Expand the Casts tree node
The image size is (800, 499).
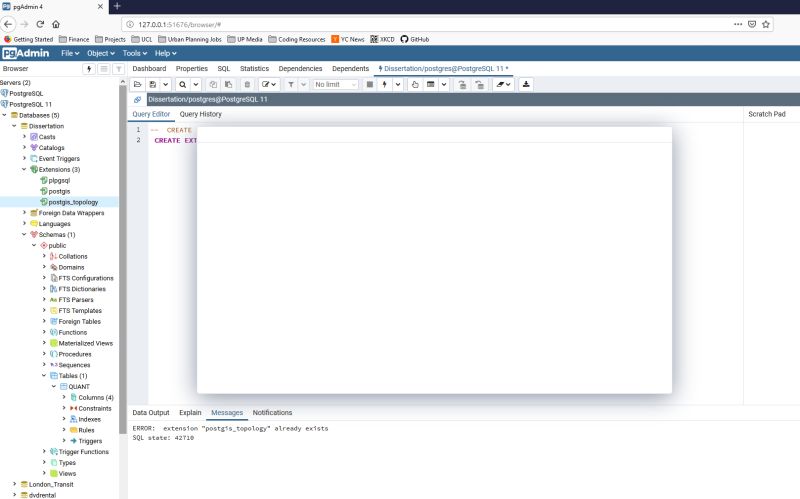(x=24, y=137)
